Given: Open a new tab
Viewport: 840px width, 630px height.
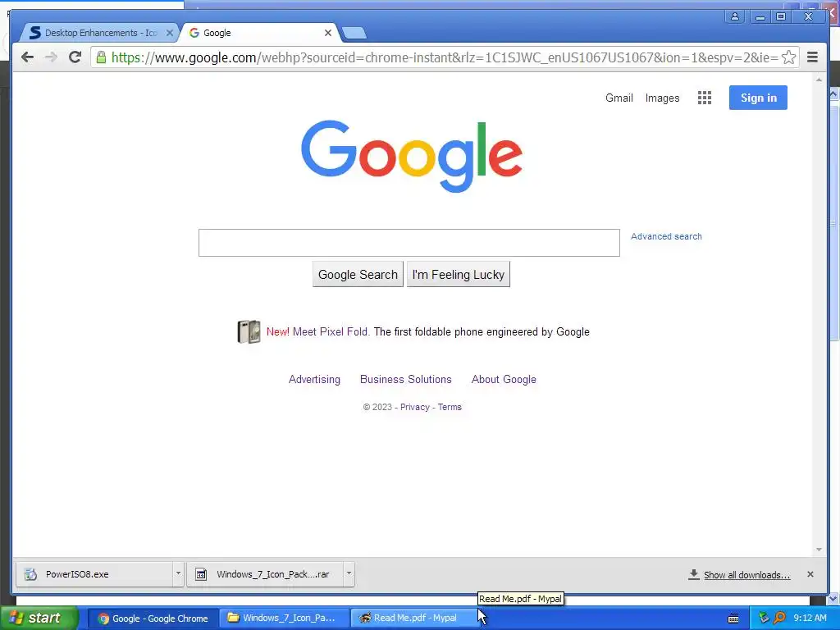Looking at the screenshot, I should [354, 33].
